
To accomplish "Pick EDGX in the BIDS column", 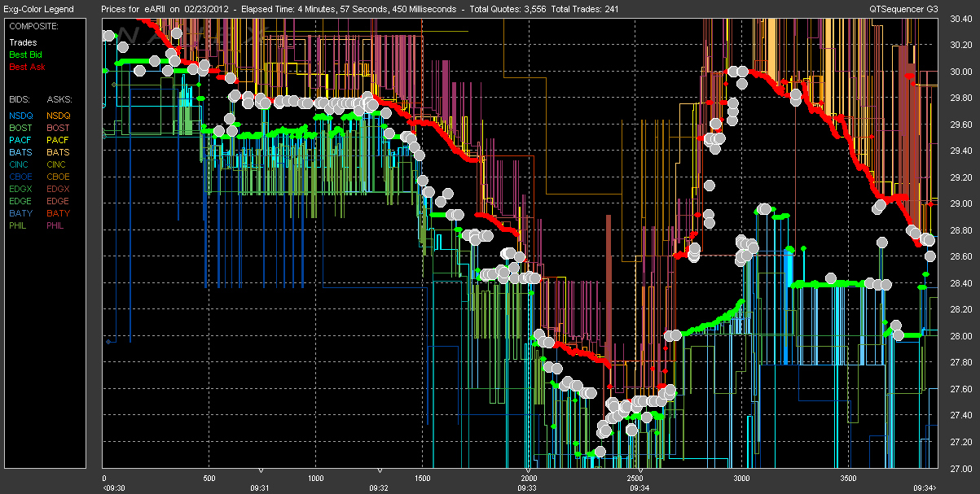I will tap(21, 189).
